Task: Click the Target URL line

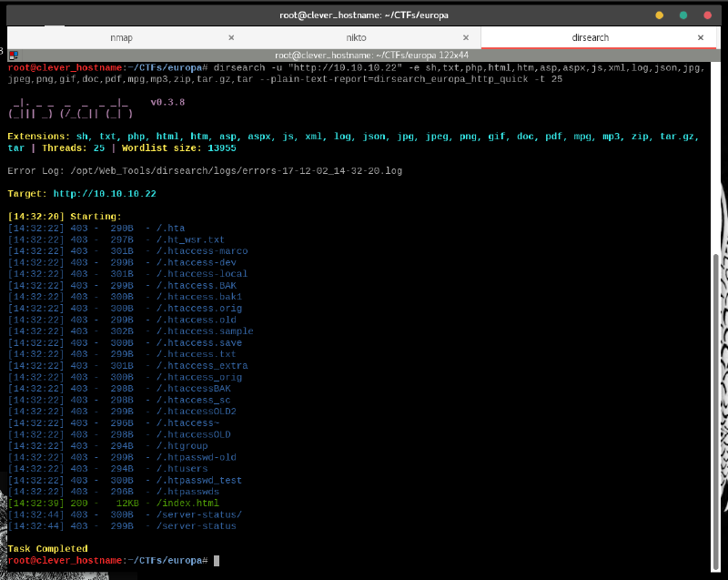Action: [82, 194]
